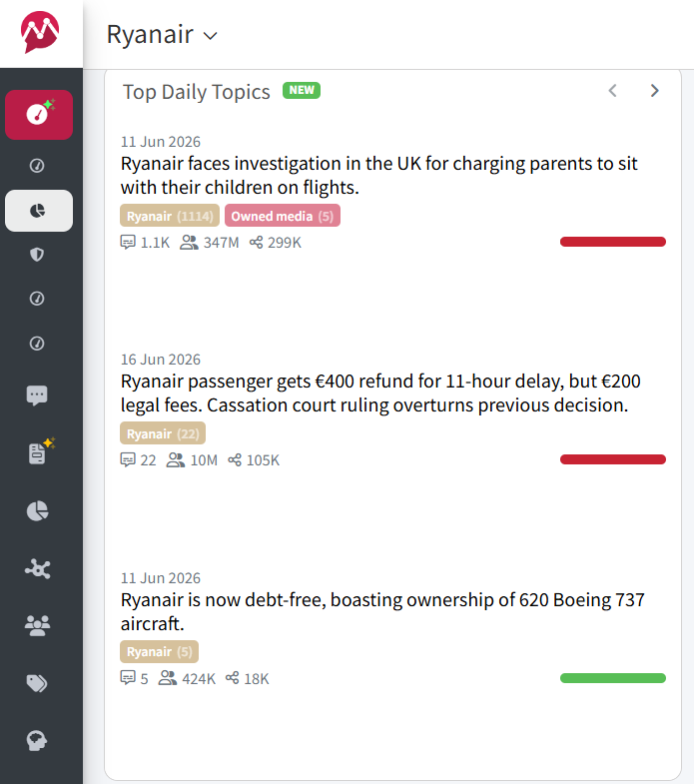694x784 pixels.
Task: Go to next Top Daily Topics page
Action: point(654,91)
